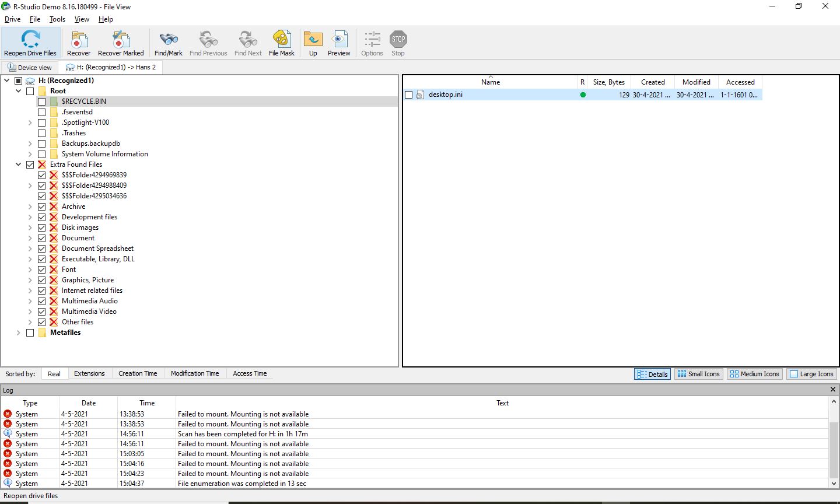Click the red X icon beside Graphics, Picture

[54, 280]
